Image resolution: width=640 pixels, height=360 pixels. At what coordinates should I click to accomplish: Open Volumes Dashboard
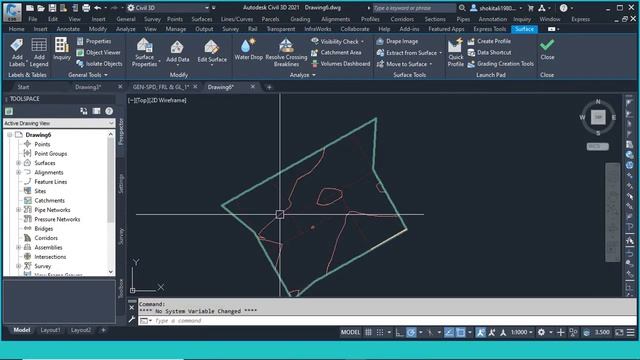(x=341, y=64)
